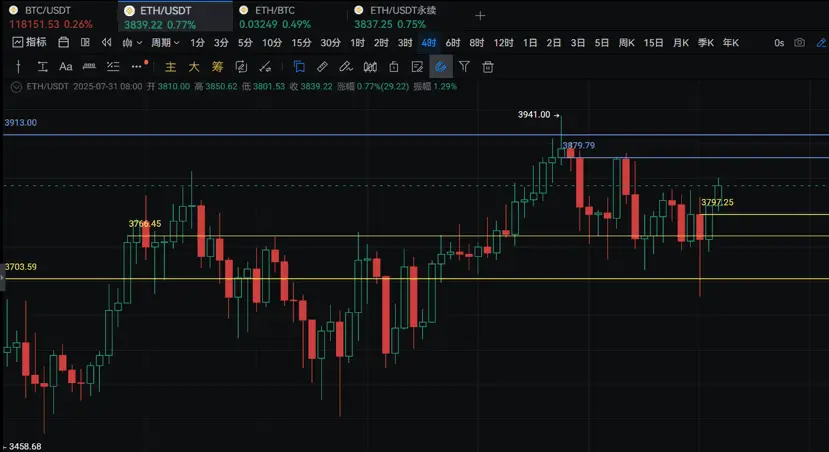The image size is (829, 452).
Task: Open the candlestick chart type dropdown
Action: click(132, 43)
